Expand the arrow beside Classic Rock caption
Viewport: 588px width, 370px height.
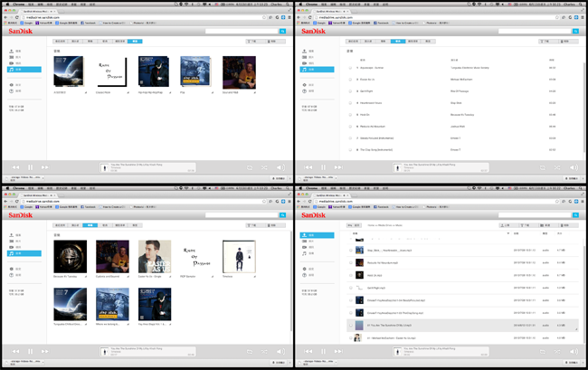[128, 92]
